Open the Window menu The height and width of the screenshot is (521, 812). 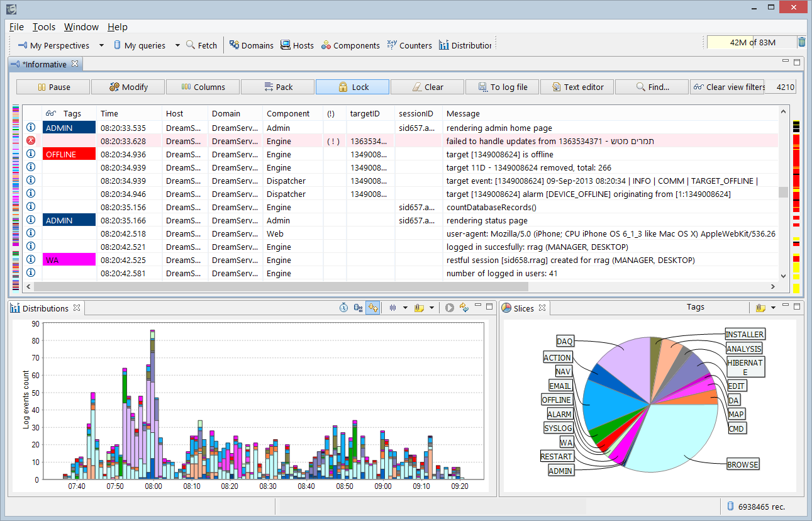pos(81,27)
